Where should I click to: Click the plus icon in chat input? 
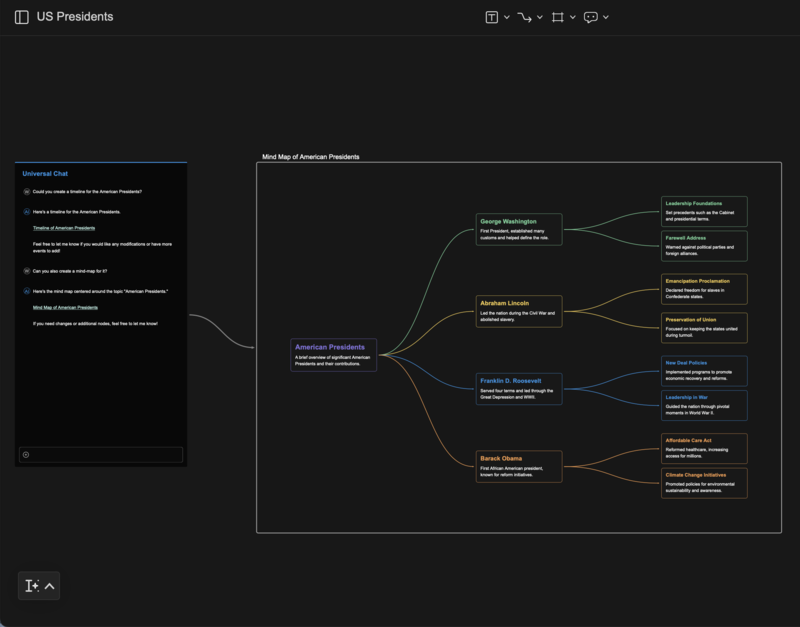pyautogui.click(x=26, y=455)
